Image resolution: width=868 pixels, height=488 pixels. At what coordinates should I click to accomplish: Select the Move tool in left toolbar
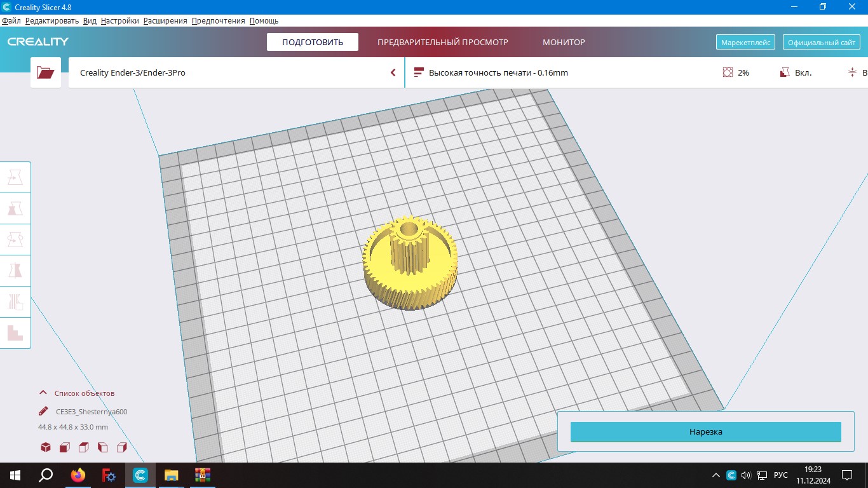coord(15,177)
